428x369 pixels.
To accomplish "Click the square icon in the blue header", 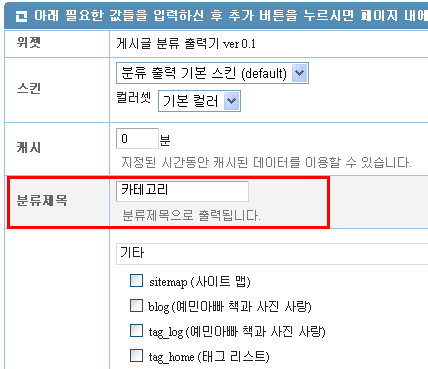I will pyautogui.click(x=21, y=16).
